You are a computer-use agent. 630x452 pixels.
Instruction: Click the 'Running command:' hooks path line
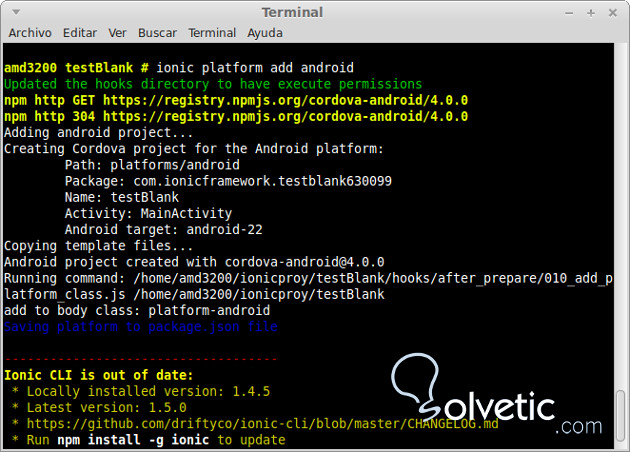click(x=308, y=286)
